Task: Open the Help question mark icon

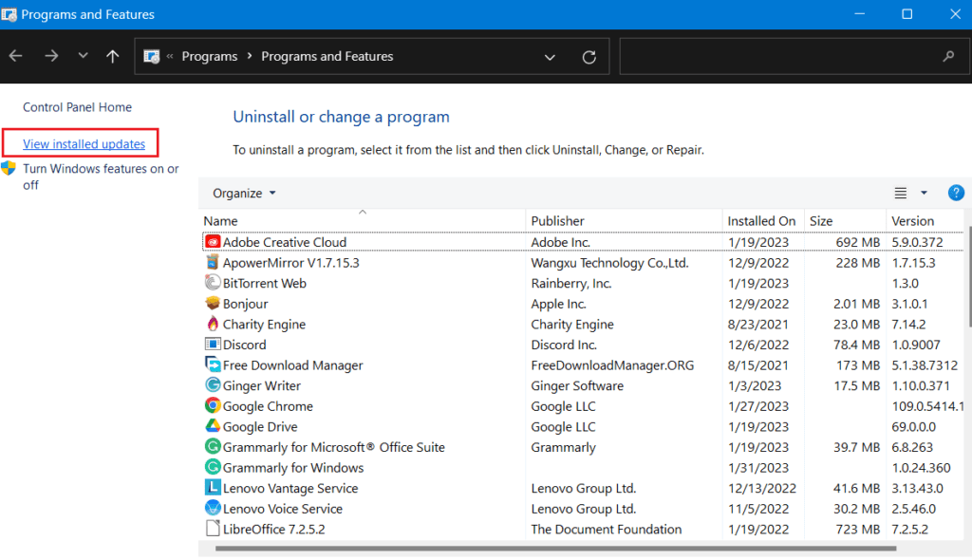Action: click(956, 193)
